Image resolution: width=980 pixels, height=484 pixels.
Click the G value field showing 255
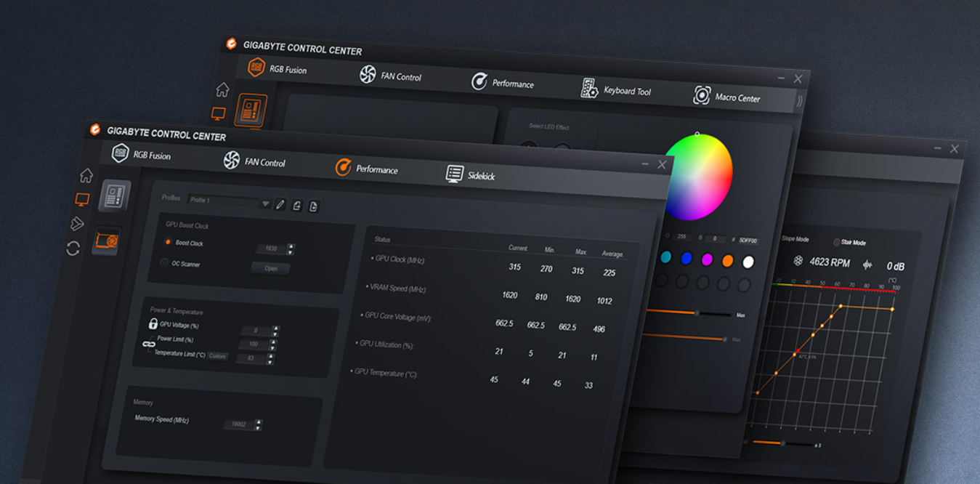tap(681, 237)
